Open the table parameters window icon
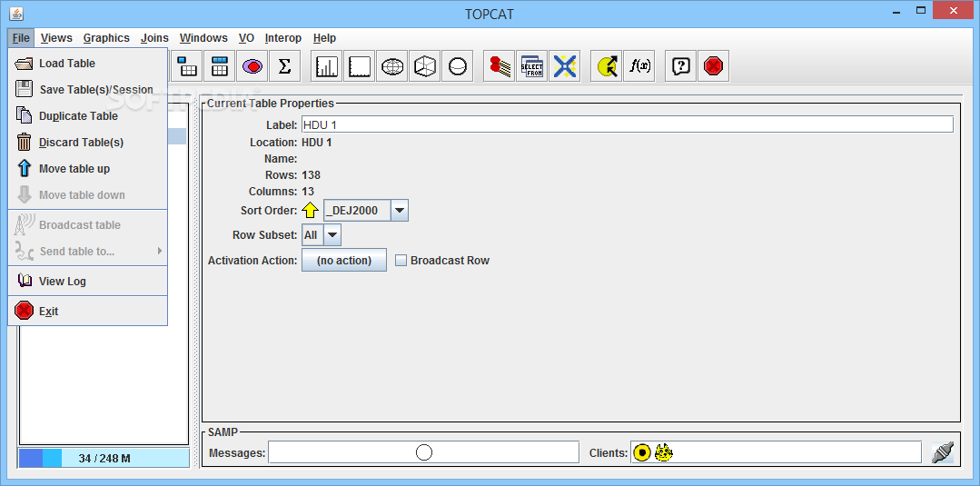This screenshot has width=980, height=486. click(x=187, y=65)
